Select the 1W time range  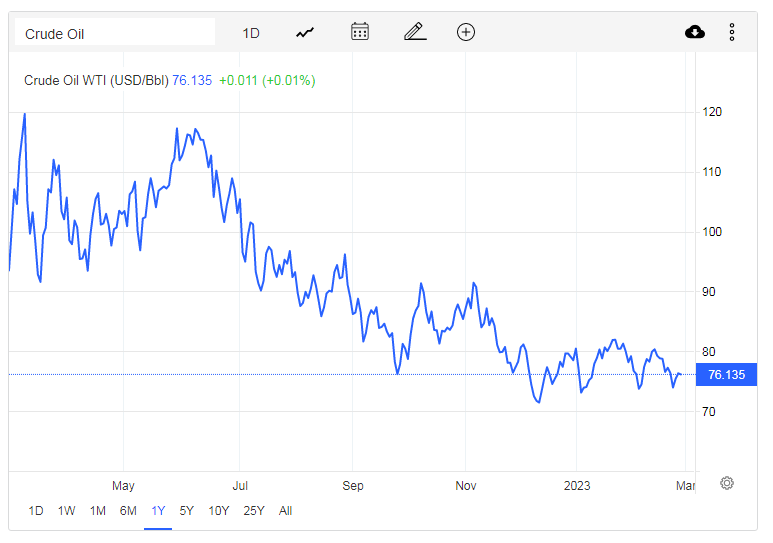point(67,510)
